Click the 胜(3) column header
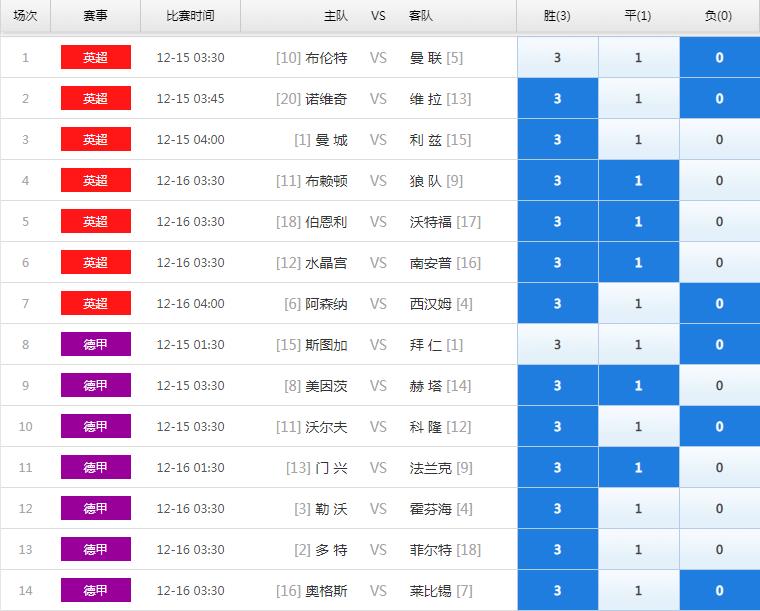The height and width of the screenshot is (611, 760). click(x=557, y=16)
